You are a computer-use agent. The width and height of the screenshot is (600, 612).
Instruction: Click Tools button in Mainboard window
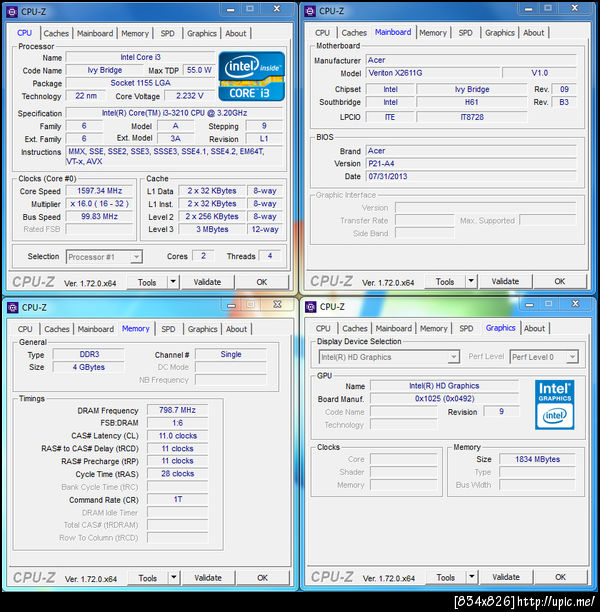445,281
